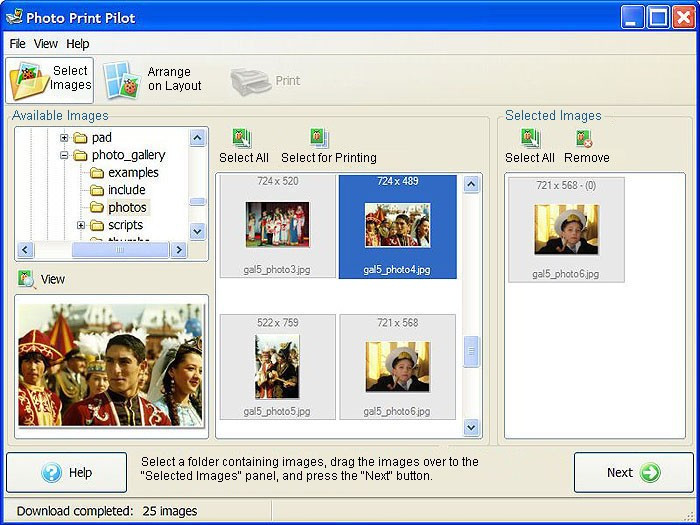Click the folder tree vertical scrollbar thumb
Screen dimensions: 700x525
[197, 201]
